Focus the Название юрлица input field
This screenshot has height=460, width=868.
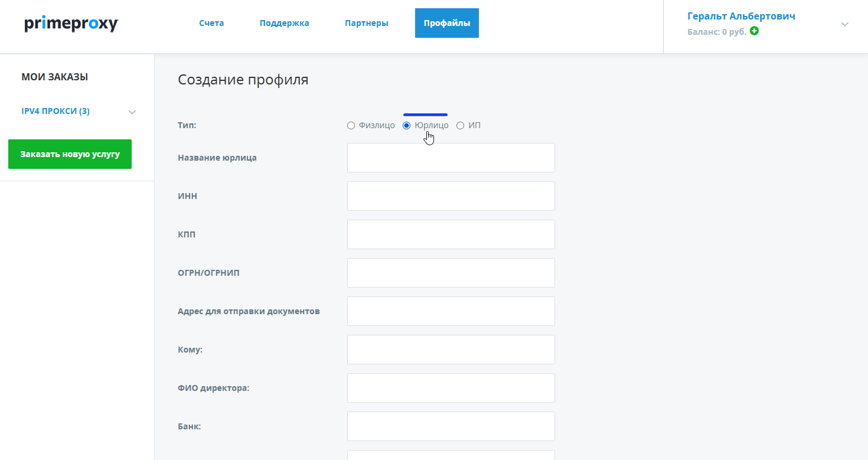coord(451,158)
